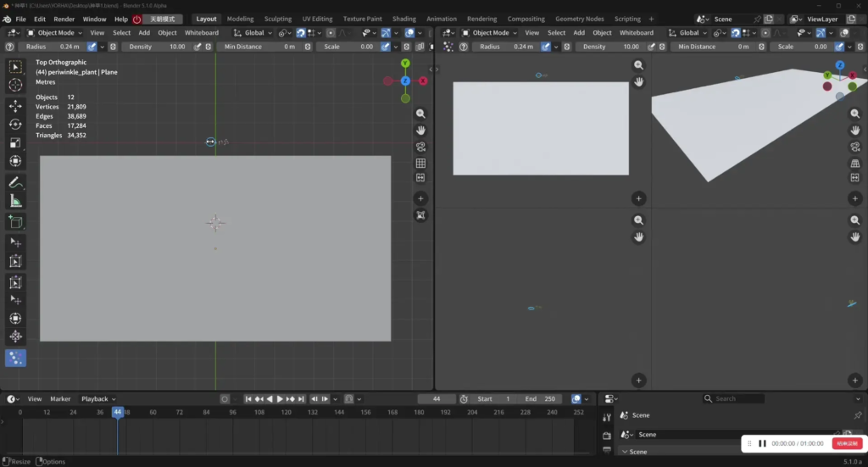Select the Move tool in left toolbar
This screenshot has width=868, height=467.
coord(15,106)
